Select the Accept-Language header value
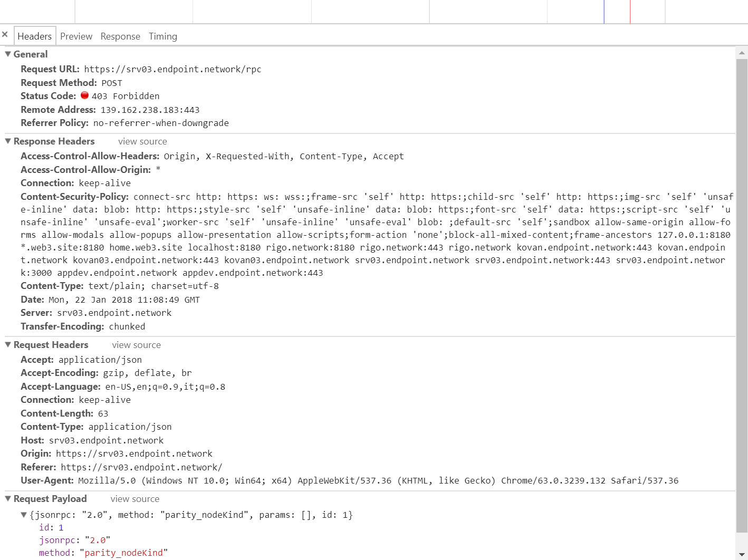Viewport: 748px width, 560px height. tap(165, 387)
